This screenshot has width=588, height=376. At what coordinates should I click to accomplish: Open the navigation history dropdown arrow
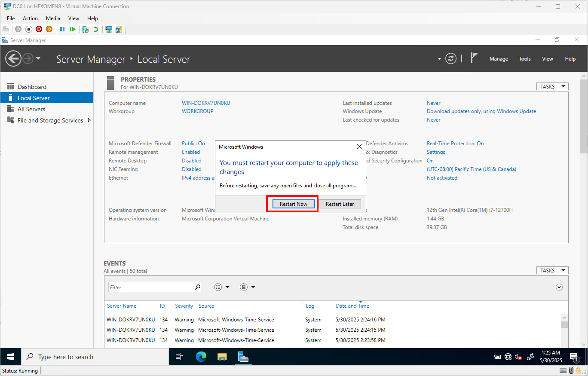(38, 58)
